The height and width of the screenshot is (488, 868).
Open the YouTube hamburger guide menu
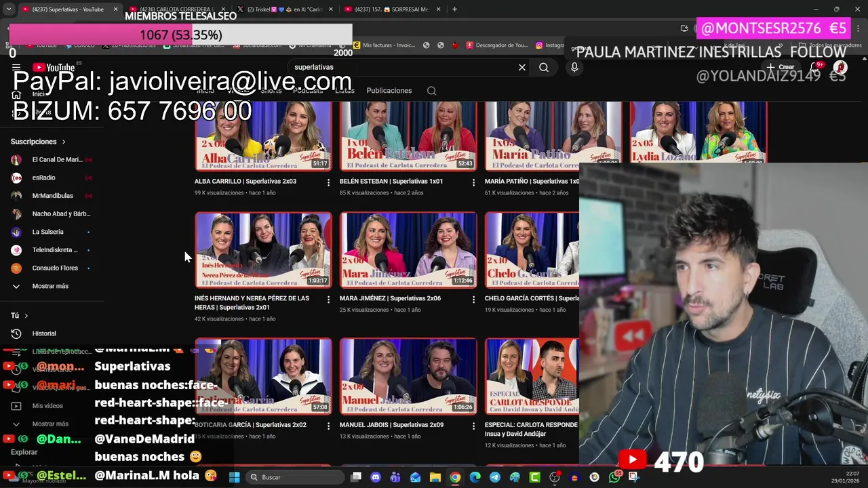[16, 67]
